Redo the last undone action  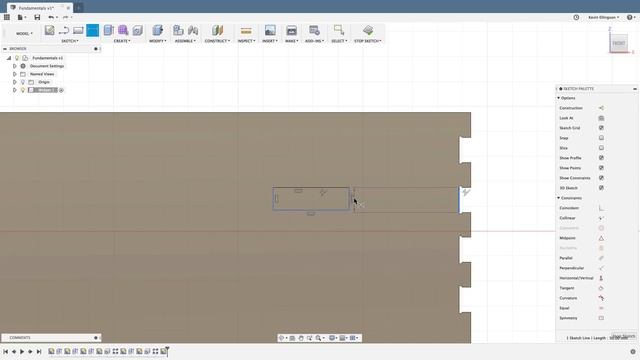65,17
